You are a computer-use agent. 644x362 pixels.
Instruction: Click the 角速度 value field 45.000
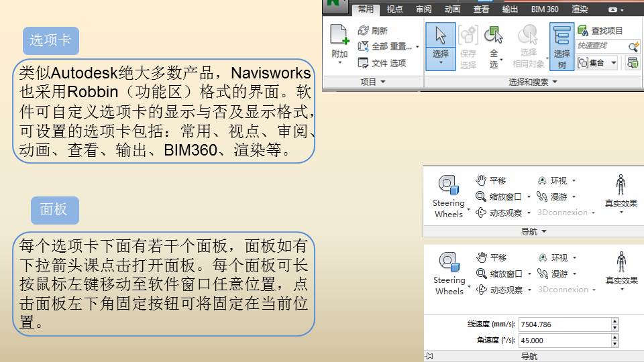point(565,341)
